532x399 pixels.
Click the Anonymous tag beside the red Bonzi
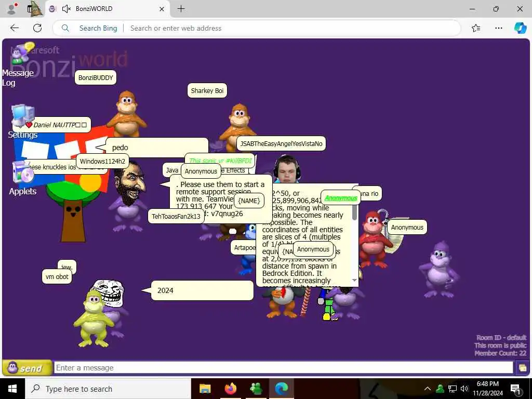coord(407,228)
